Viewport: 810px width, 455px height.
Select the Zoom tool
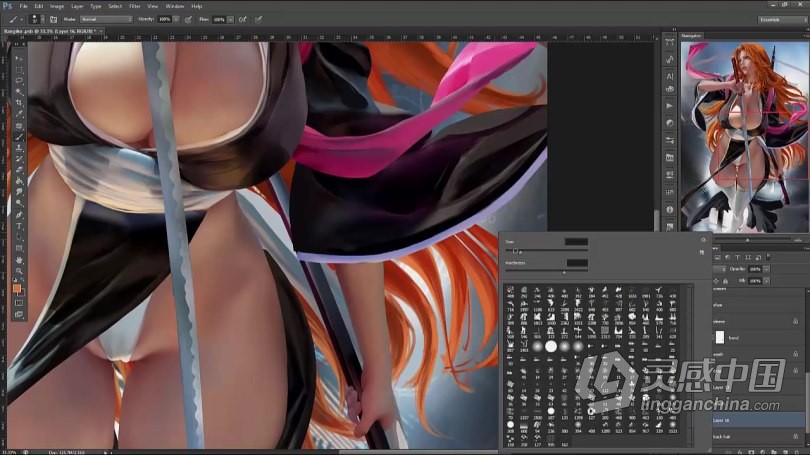[19, 271]
